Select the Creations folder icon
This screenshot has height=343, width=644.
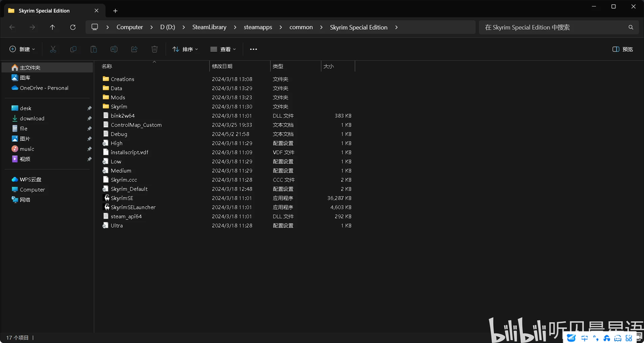point(106,79)
